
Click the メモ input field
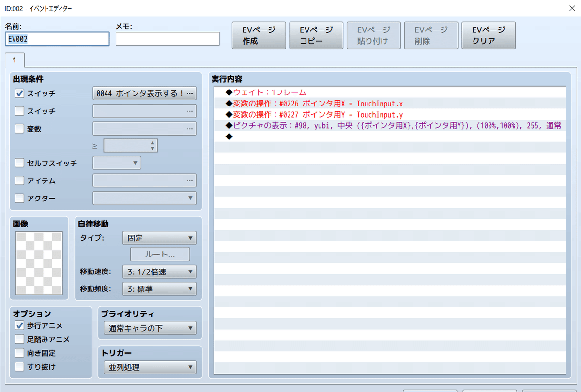pyautogui.click(x=168, y=39)
